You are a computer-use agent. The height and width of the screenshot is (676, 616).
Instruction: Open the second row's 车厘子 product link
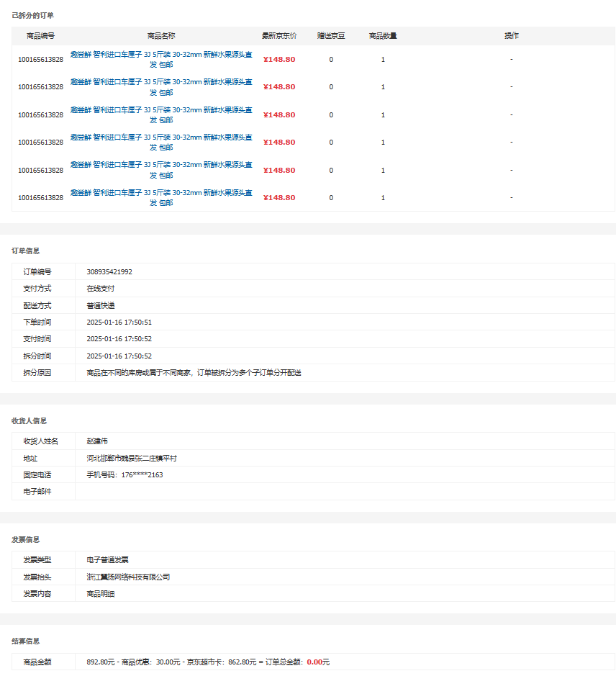coord(161,82)
